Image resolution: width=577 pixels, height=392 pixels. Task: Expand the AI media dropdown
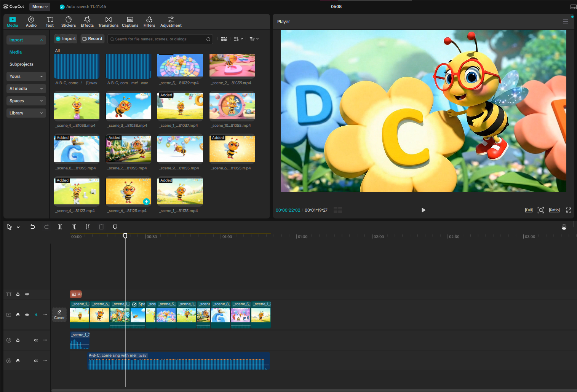pyautogui.click(x=26, y=89)
